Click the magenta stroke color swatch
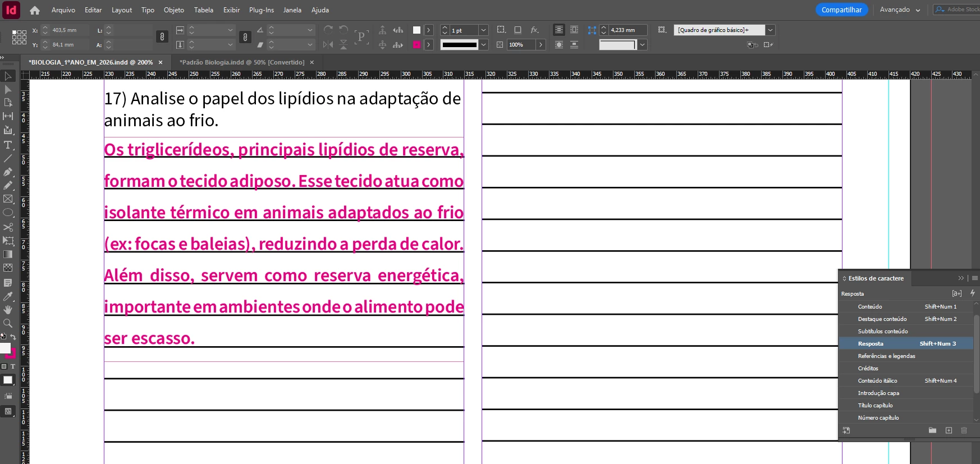The height and width of the screenshot is (464, 980). coord(416,44)
